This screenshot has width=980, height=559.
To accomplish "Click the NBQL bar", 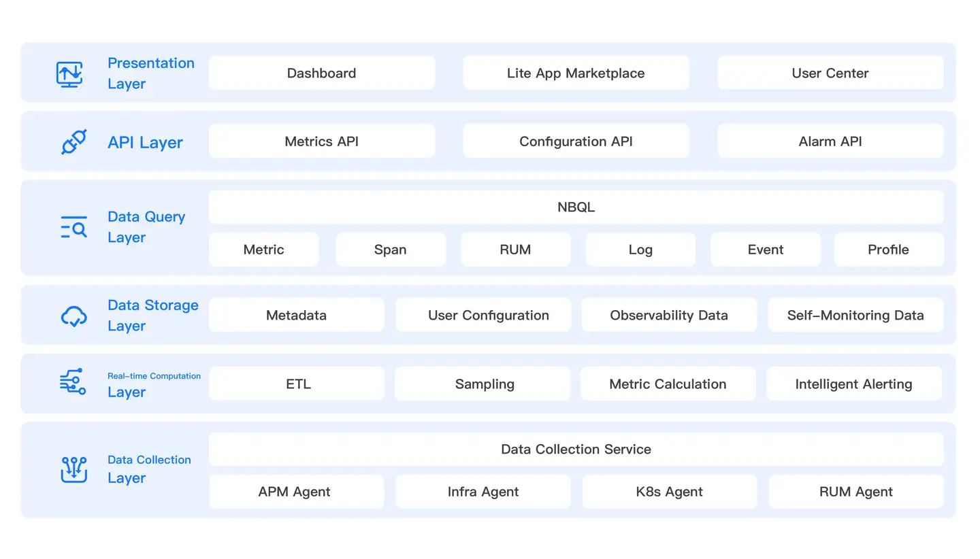I will click(x=576, y=207).
